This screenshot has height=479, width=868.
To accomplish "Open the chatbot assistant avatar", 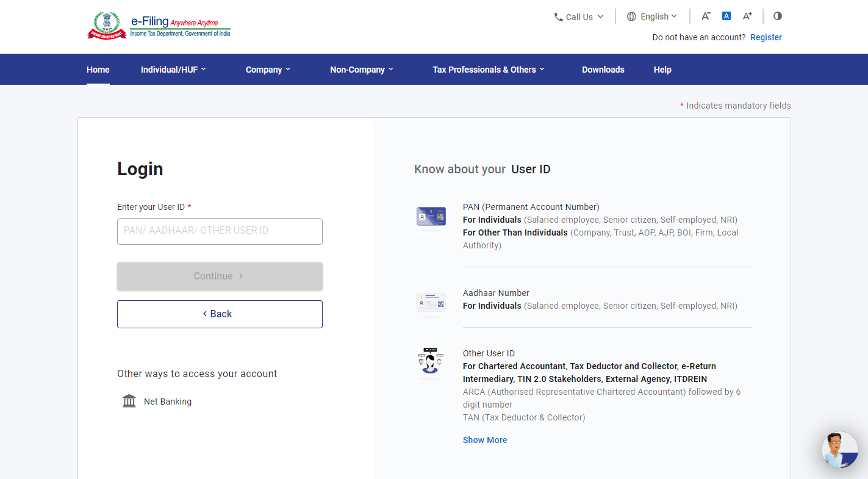I will pos(839,450).
